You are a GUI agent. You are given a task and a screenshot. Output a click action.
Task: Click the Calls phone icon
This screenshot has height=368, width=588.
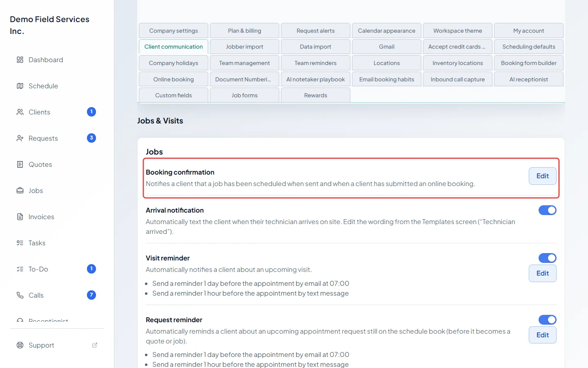[20, 295]
